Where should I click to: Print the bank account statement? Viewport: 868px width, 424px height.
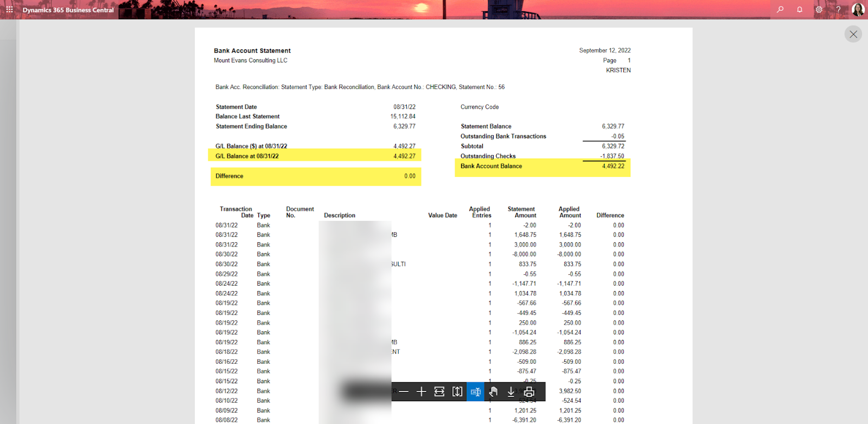[529, 391]
